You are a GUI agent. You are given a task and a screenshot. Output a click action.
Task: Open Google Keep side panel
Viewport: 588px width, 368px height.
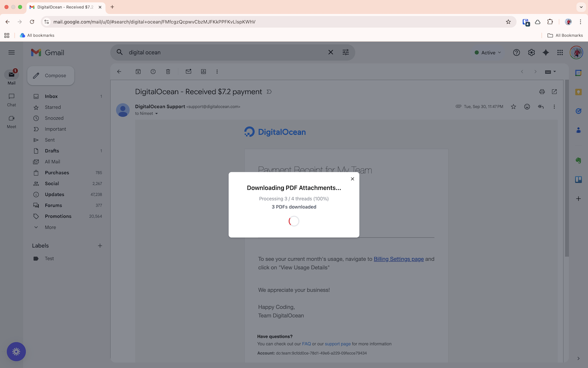(x=578, y=92)
